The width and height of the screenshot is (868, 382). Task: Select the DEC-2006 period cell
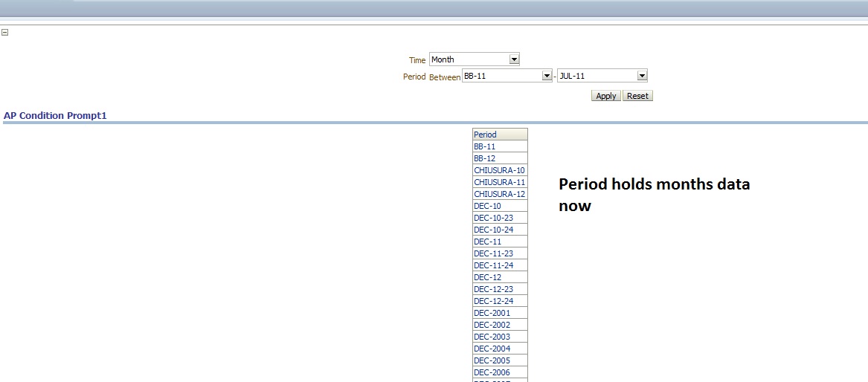tap(500, 372)
